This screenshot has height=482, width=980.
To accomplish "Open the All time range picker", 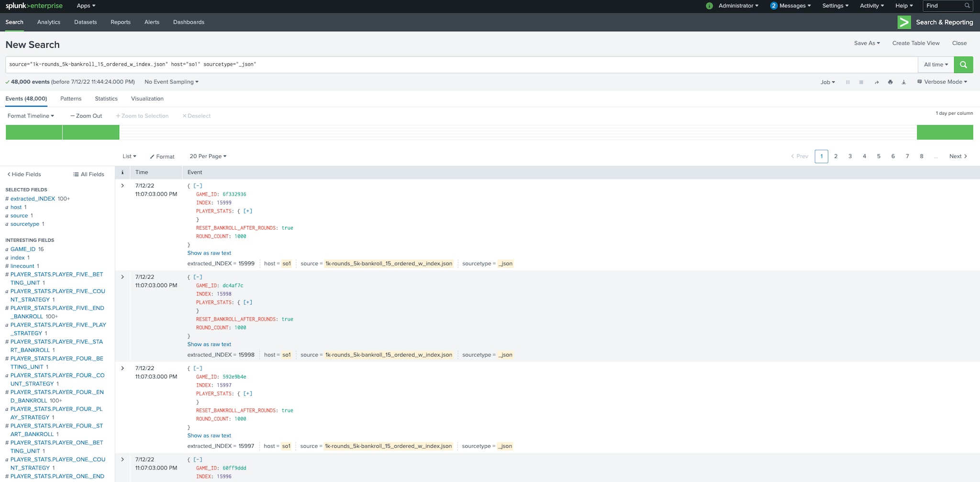I will tap(936, 65).
